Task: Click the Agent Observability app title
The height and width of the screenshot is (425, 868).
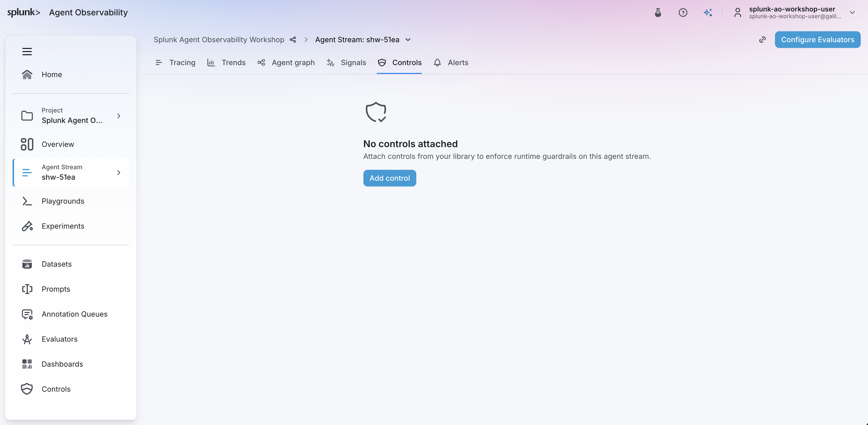Action: 88,12
